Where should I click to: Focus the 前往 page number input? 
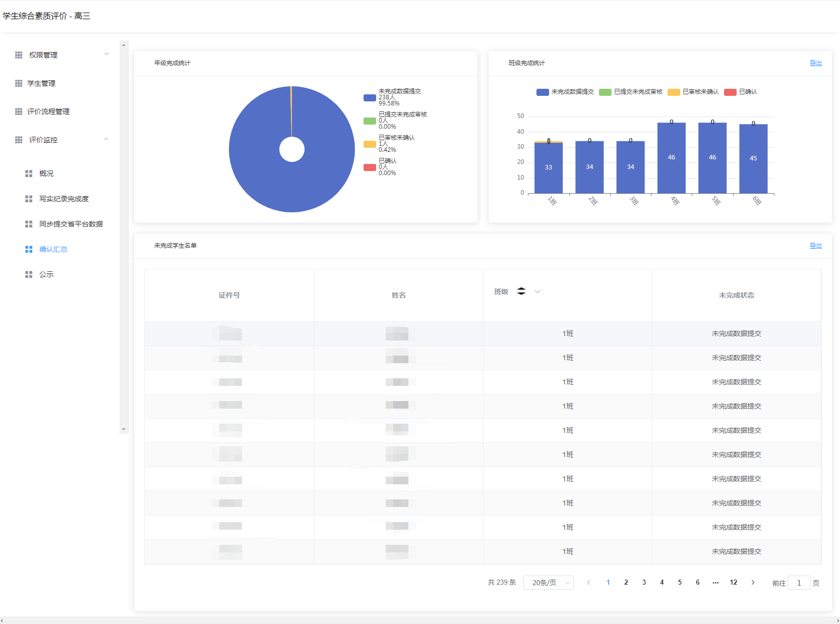pyautogui.click(x=799, y=583)
